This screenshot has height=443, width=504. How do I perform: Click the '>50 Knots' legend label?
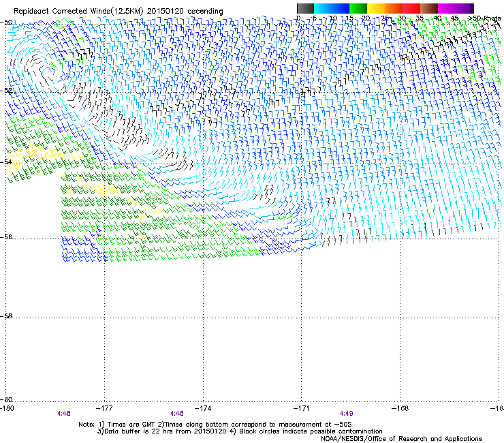pos(484,18)
